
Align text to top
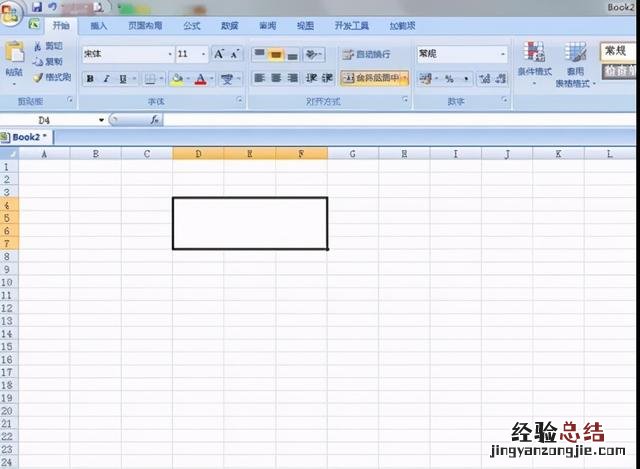coord(259,54)
